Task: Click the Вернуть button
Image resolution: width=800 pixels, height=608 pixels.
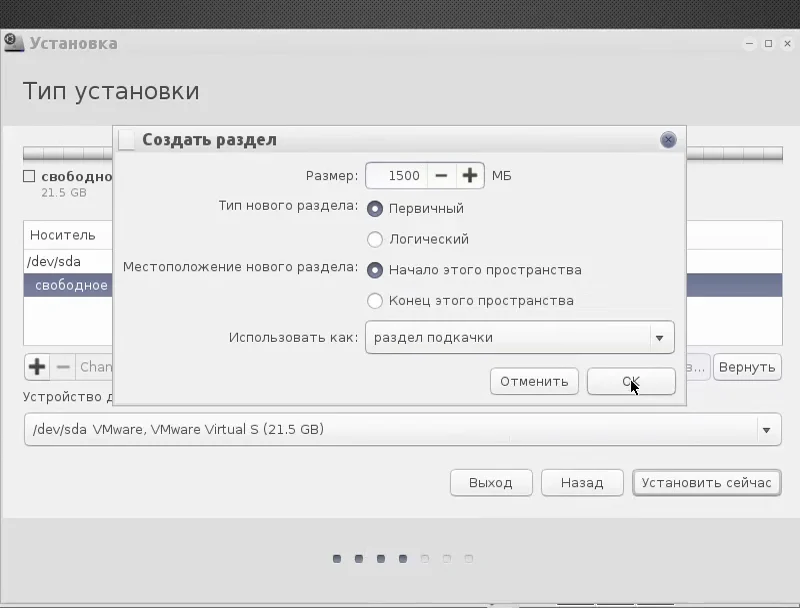Action: pyautogui.click(x=747, y=367)
